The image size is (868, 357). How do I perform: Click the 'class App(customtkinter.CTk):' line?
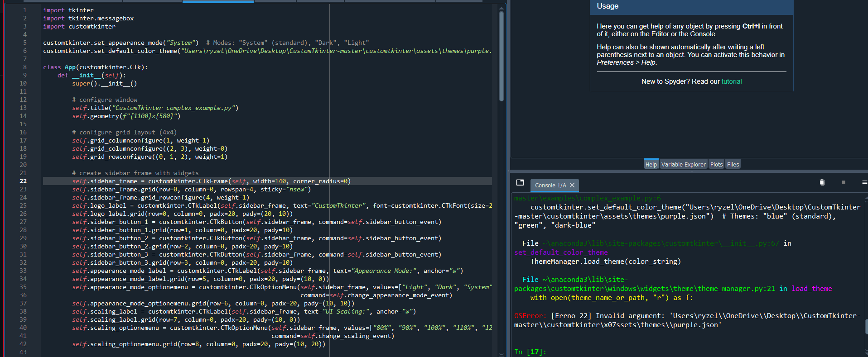95,67
